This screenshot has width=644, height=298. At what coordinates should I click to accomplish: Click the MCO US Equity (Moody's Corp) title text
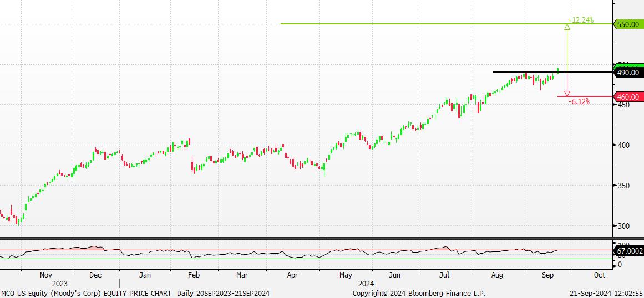50,294
